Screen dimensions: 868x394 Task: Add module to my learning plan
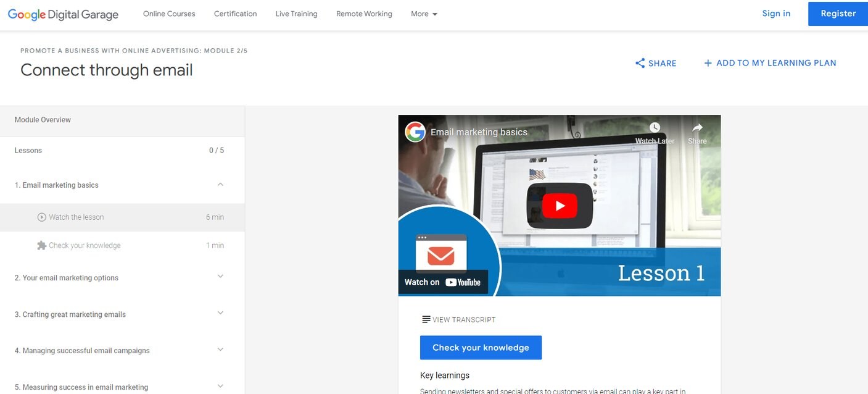pos(770,63)
